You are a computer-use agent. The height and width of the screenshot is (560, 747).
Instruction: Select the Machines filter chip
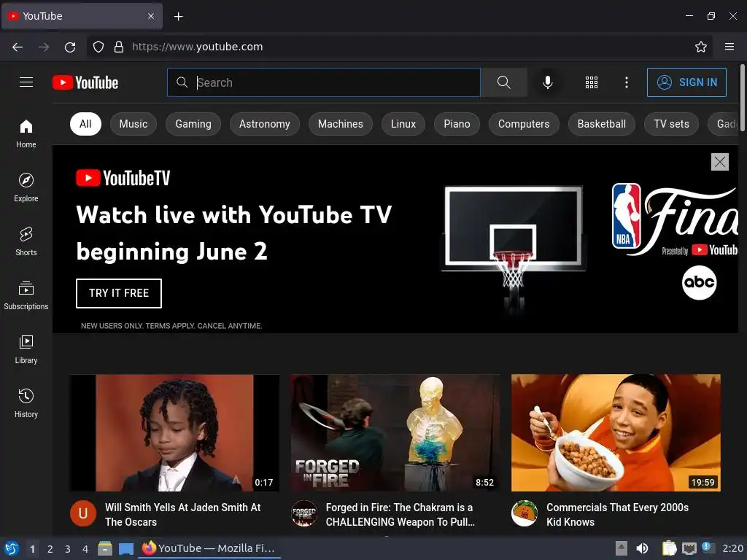click(x=340, y=124)
